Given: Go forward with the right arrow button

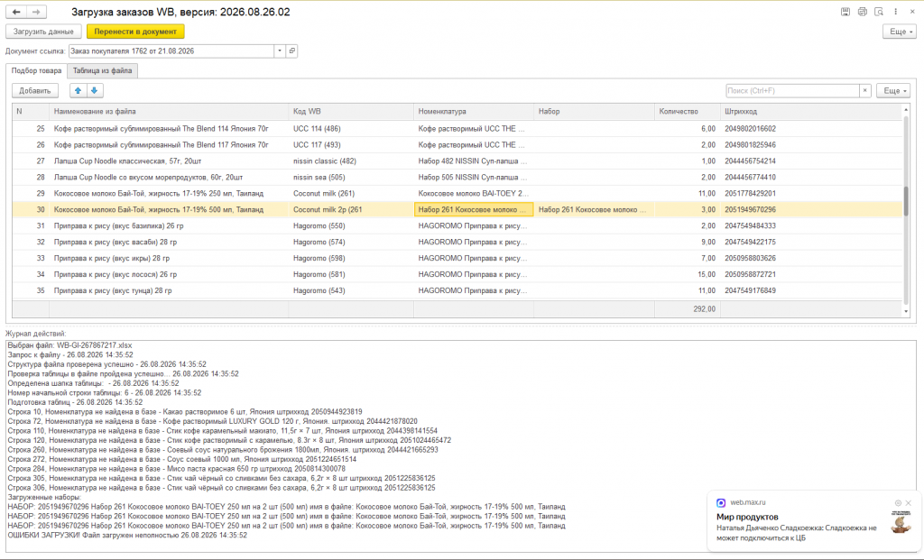Looking at the screenshot, I should coord(36,12).
